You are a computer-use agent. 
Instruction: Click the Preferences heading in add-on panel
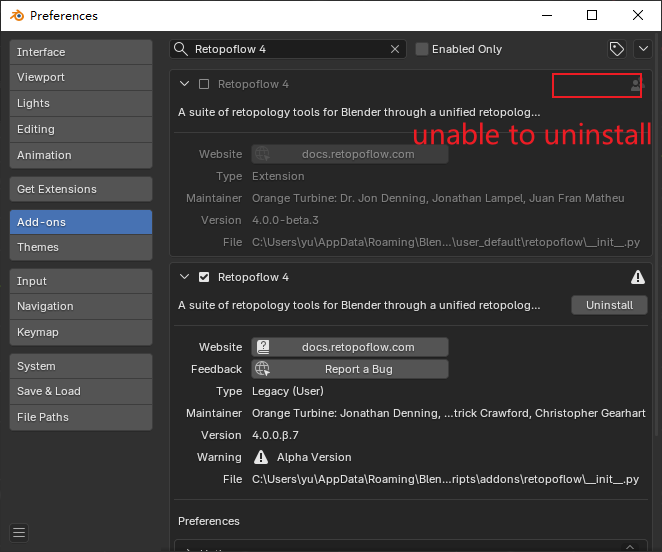(x=209, y=521)
